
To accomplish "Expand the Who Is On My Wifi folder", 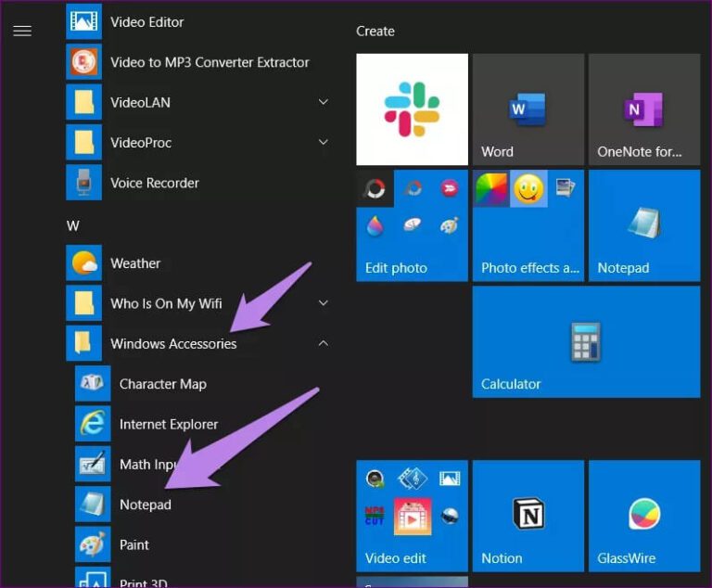I will click(323, 303).
